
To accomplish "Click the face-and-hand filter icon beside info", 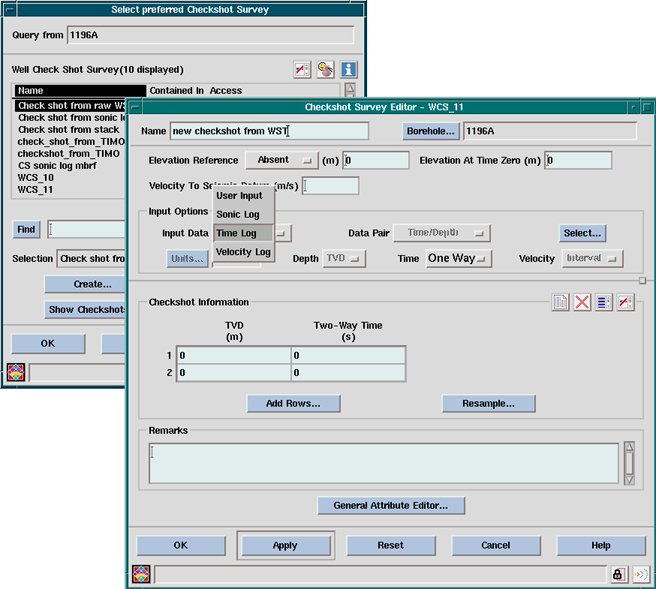I will [x=325, y=69].
